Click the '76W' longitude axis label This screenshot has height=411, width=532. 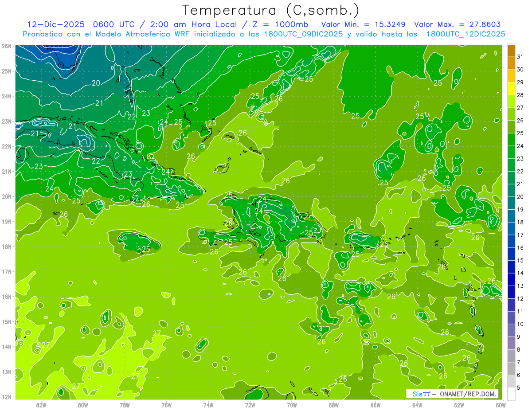pos(167,405)
